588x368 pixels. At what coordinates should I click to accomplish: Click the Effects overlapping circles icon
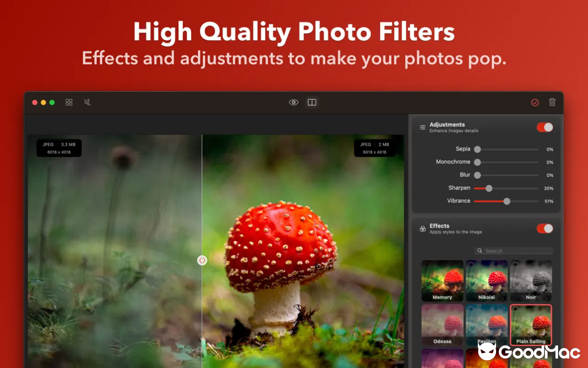point(423,229)
